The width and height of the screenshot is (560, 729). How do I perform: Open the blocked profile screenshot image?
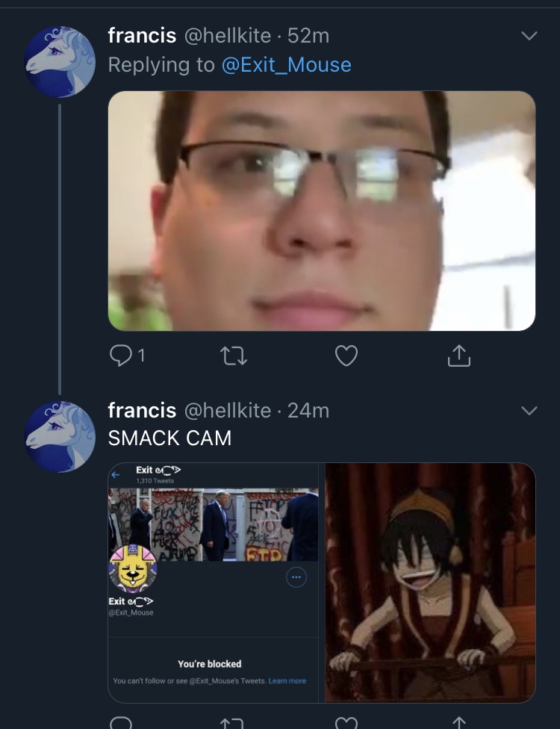point(214,583)
